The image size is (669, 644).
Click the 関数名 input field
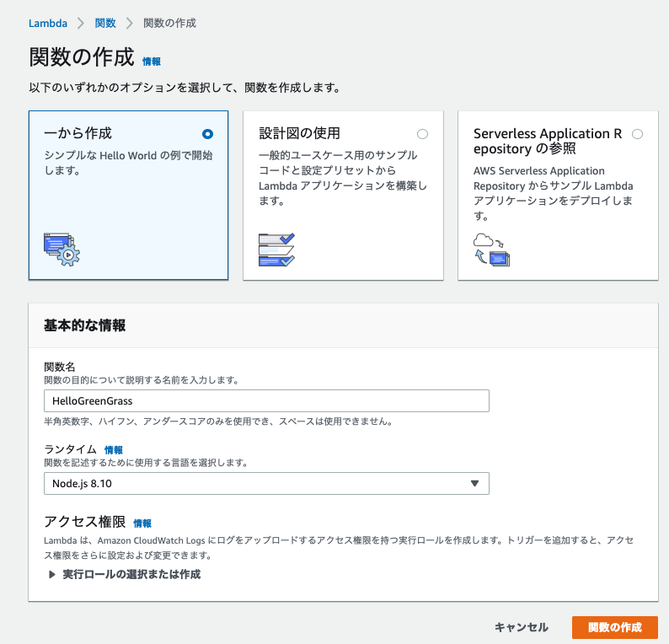[266, 400]
